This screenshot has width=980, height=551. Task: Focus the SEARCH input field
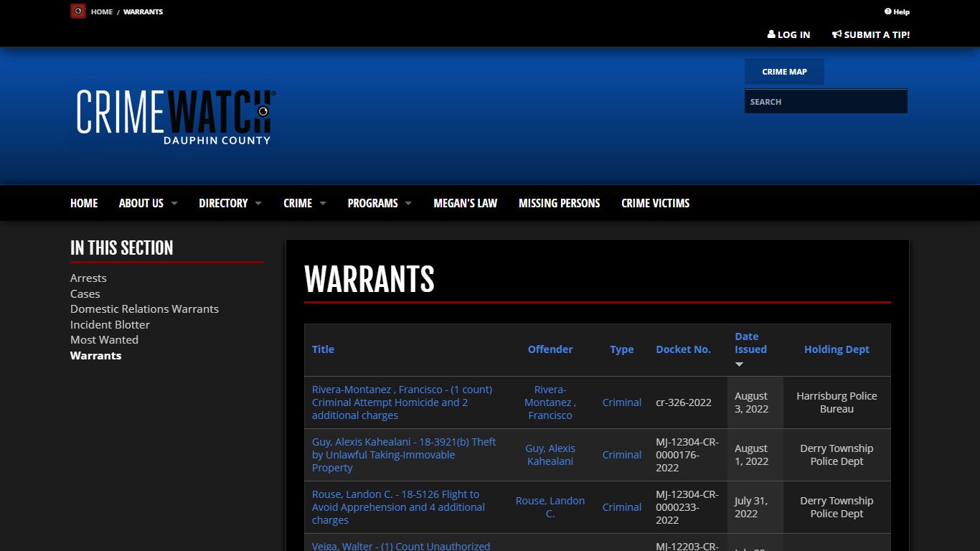coord(826,101)
